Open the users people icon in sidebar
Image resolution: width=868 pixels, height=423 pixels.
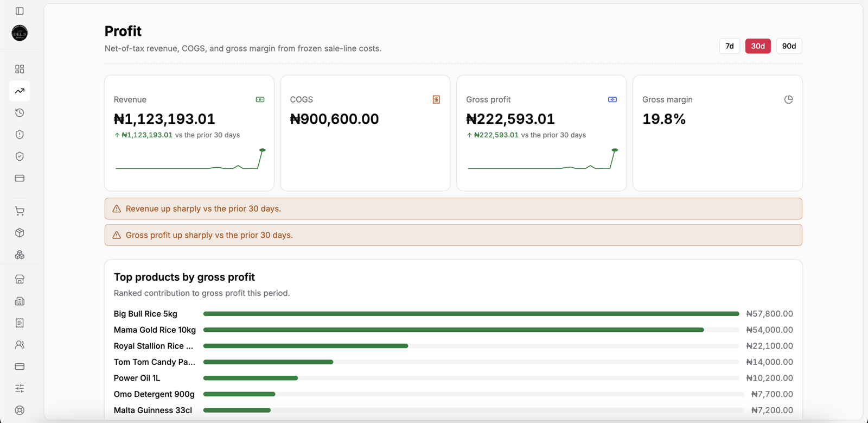tap(20, 345)
